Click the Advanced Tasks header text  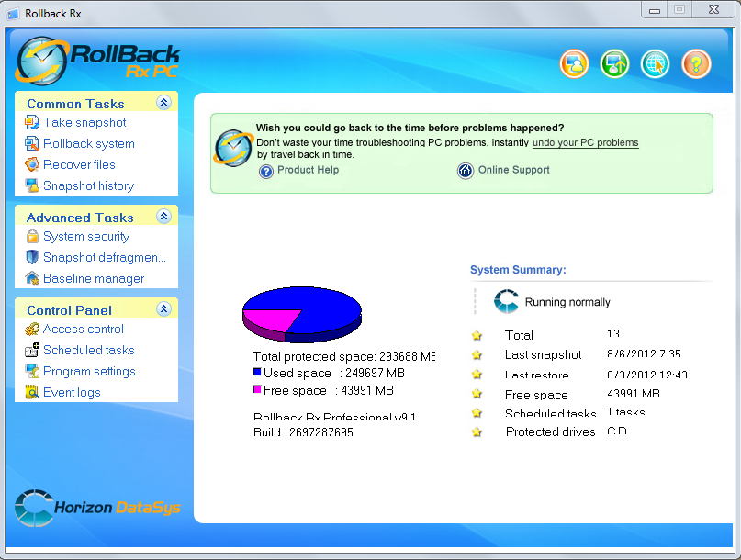click(x=80, y=218)
